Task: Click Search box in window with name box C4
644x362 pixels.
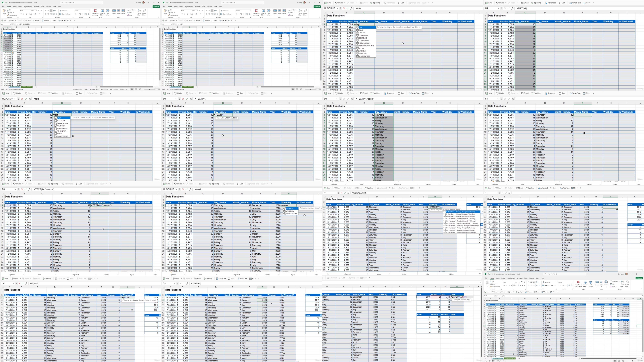Action: (x=242, y=2)
